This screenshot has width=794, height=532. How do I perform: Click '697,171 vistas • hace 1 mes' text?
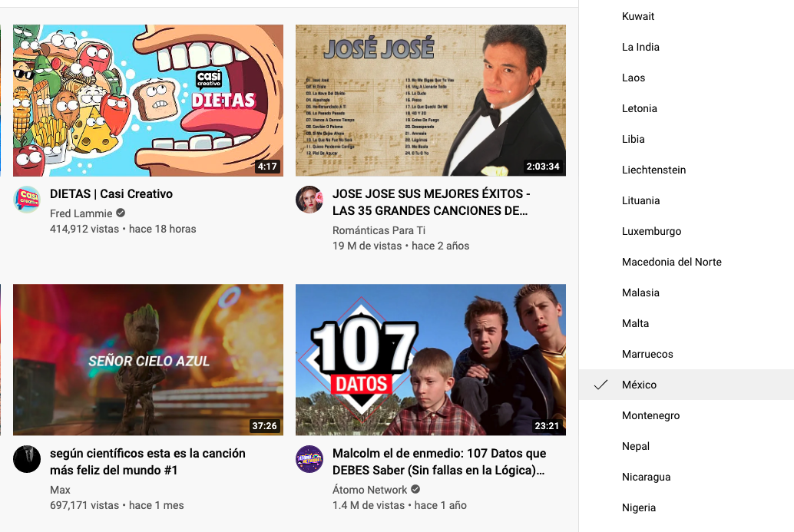(x=117, y=505)
